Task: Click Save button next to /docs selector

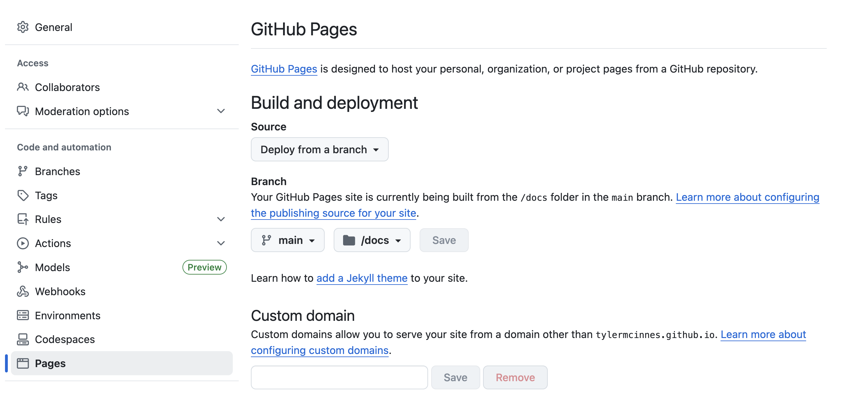Action: pos(444,240)
